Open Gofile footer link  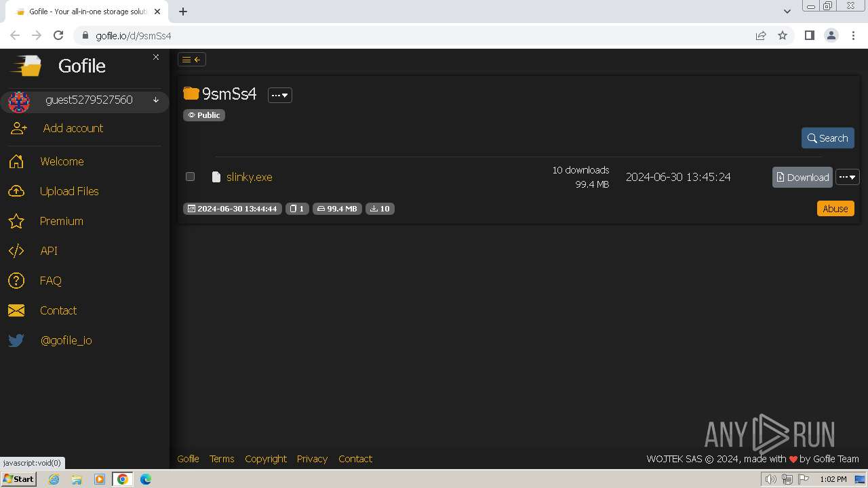pyautogui.click(x=188, y=459)
